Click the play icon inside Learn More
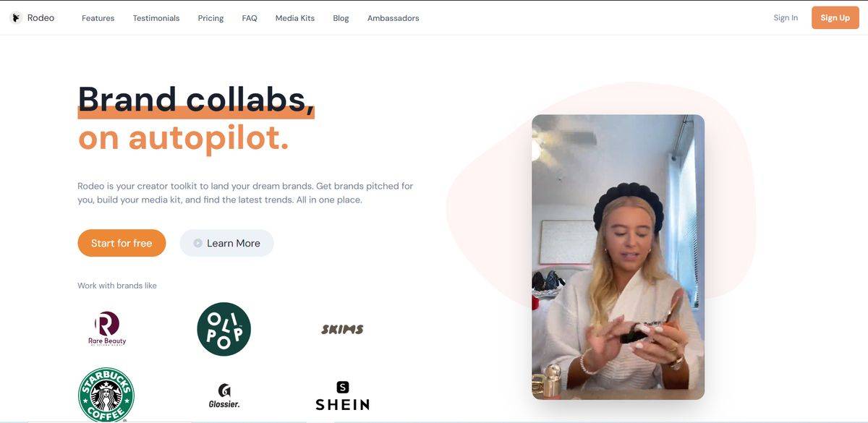 (x=198, y=243)
